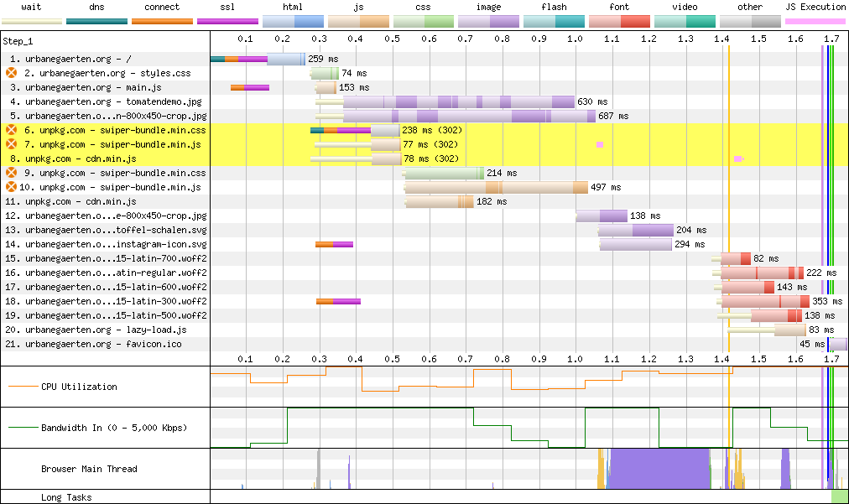
Task: Select request 18 15-latin-300.woff2
Action: pyautogui.click(x=106, y=301)
